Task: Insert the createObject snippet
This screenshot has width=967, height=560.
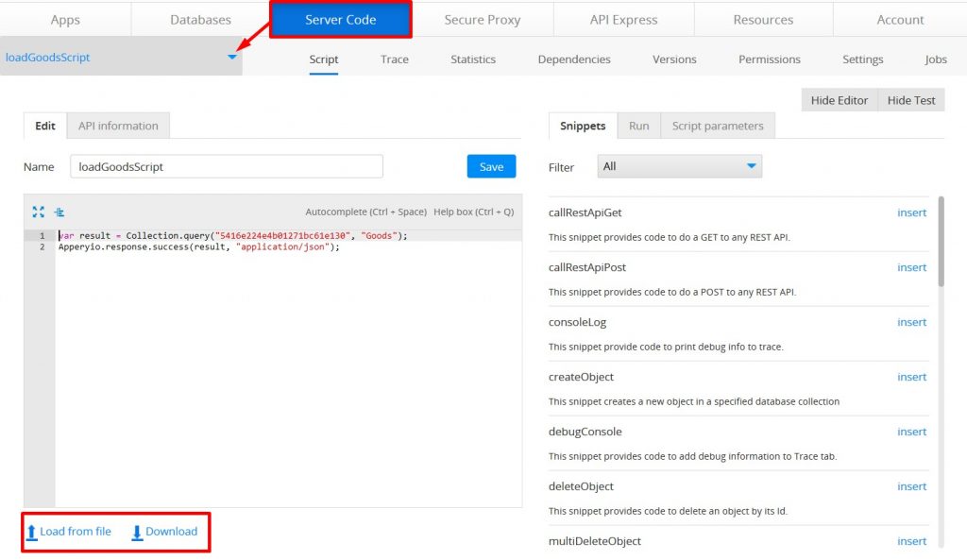Action: click(x=911, y=377)
